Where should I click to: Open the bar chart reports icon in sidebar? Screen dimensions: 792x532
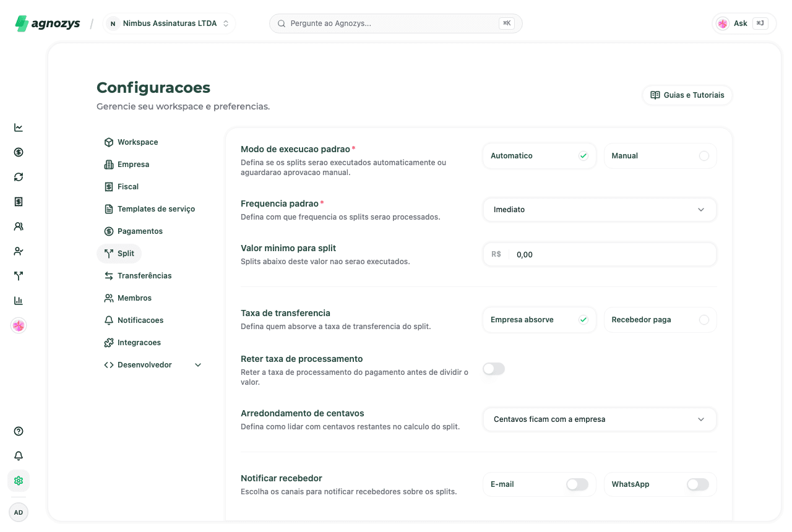pos(19,301)
